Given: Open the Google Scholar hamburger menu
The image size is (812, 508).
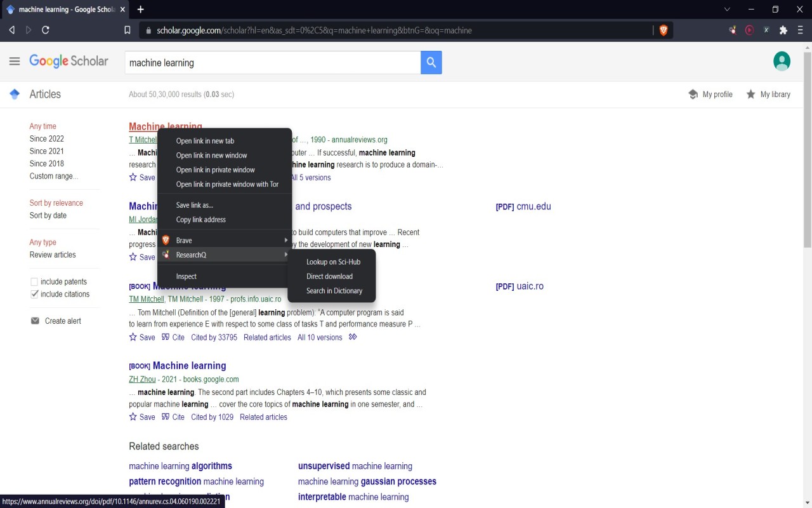Looking at the screenshot, I should click(x=15, y=61).
